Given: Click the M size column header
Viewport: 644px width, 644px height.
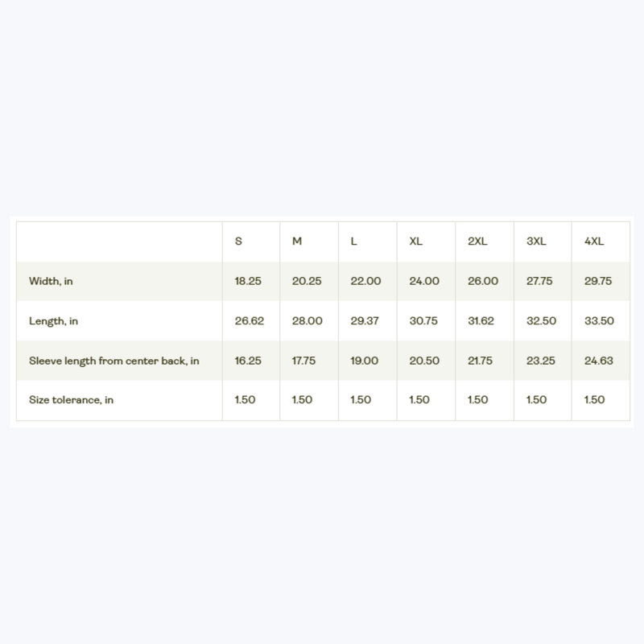Looking at the screenshot, I should point(297,241).
